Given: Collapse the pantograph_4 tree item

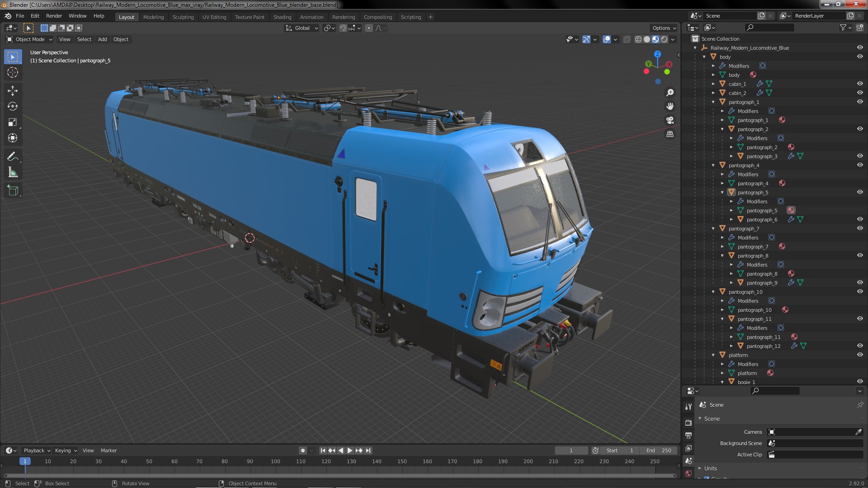Looking at the screenshot, I should (713, 165).
